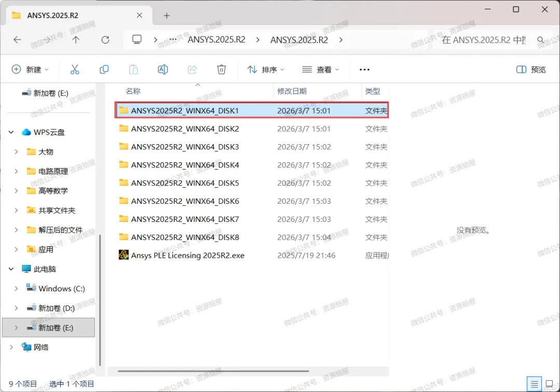Click the Paste clipboard icon
The width and height of the screenshot is (560, 392).
[x=133, y=69]
